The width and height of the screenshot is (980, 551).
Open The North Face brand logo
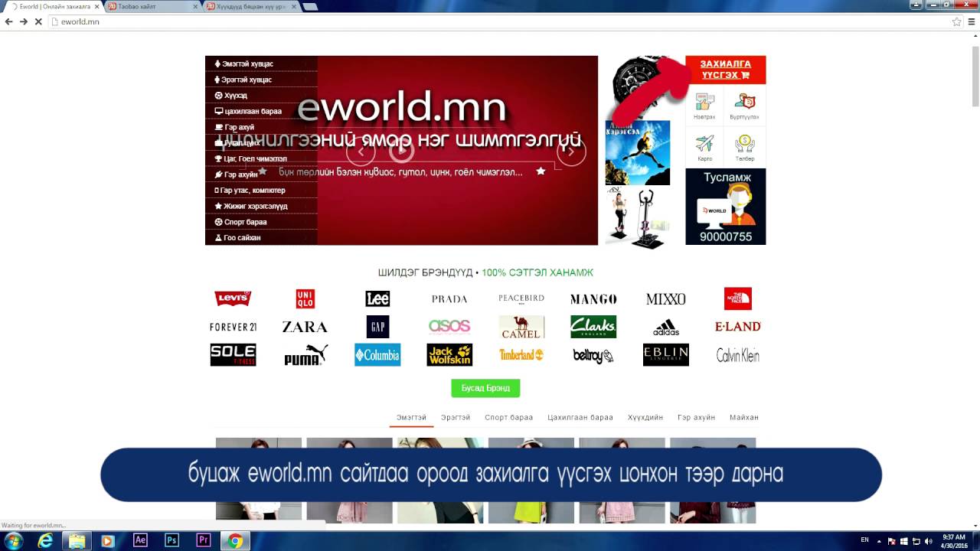point(738,298)
